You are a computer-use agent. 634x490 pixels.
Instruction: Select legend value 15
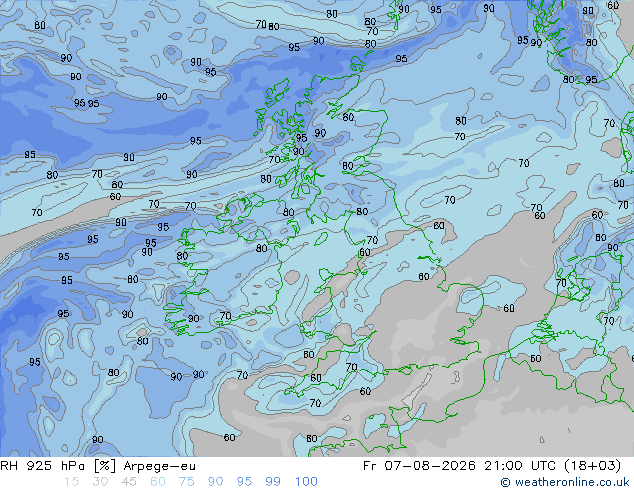tap(71, 482)
